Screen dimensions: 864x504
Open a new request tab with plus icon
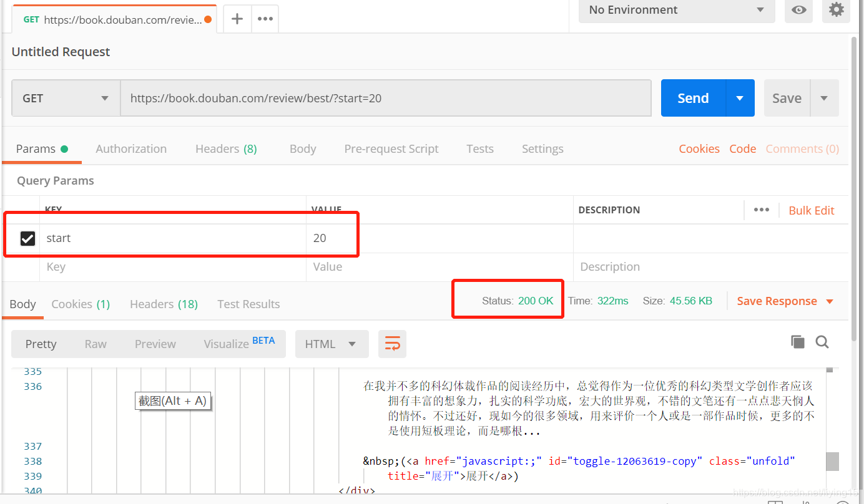tap(237, 19)
